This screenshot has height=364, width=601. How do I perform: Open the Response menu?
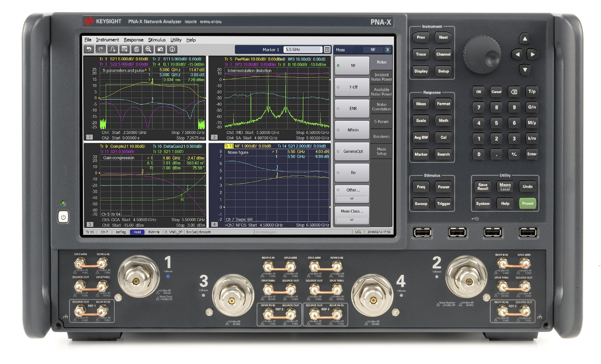pyautogui.click(x=133, y=40)
